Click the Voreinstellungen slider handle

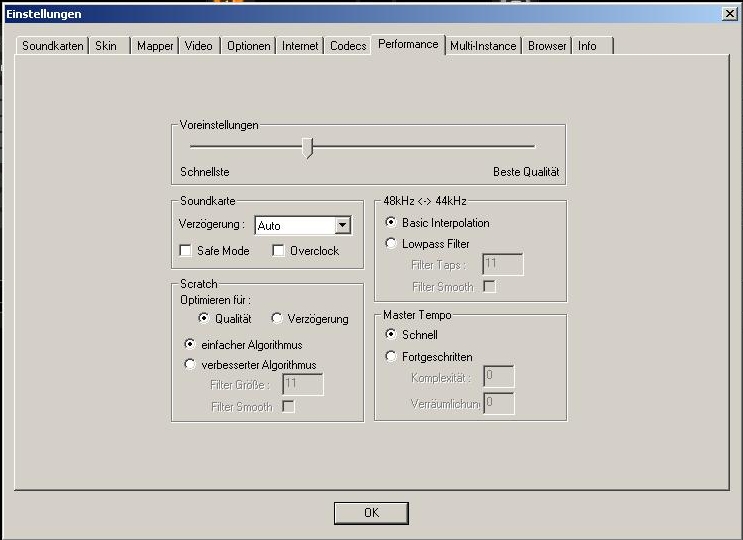pos(308,148)
